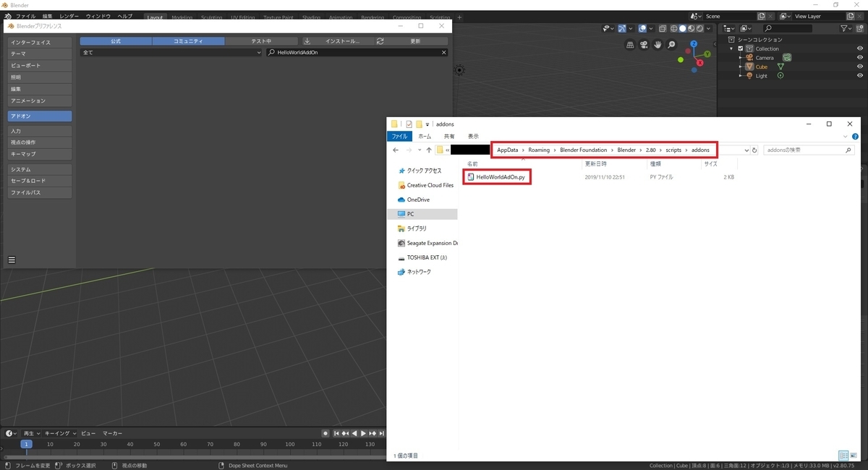Toggle Collection exclude checkbox in outliner
Image resolution: width=868 pixels, height=470 pixels.
(x=741, y=48)
